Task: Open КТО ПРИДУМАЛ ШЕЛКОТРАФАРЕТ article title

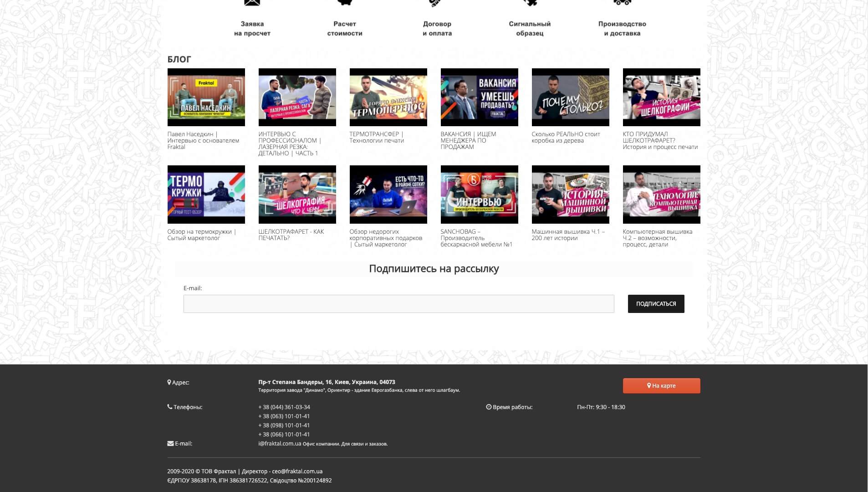Action: point(660,140)
